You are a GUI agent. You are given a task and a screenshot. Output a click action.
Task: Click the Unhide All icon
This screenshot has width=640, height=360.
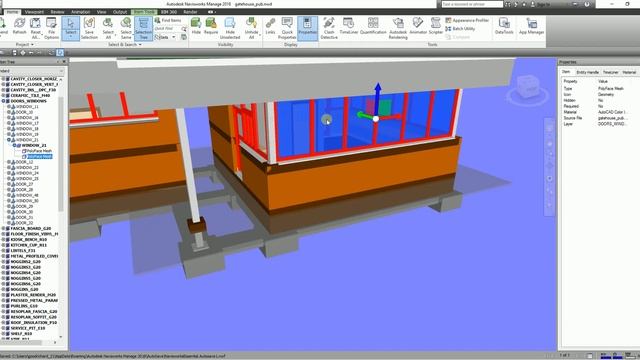click(x=251, y=28)
